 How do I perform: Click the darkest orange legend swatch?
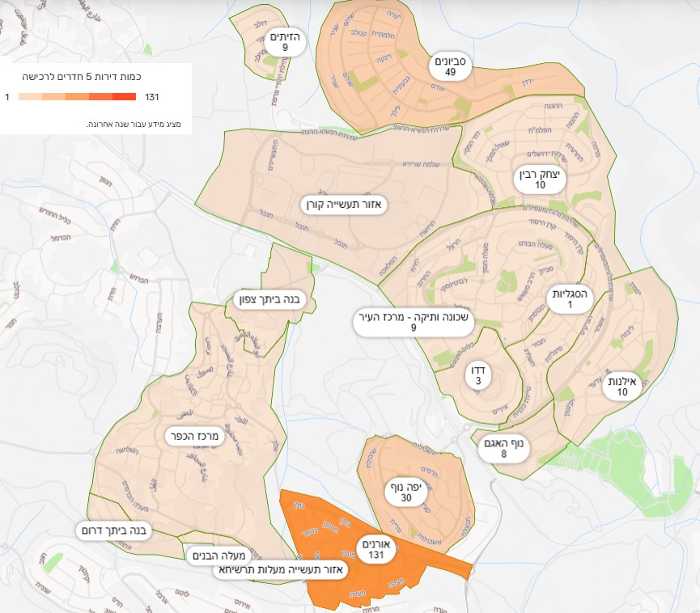(x=124, y=97)
